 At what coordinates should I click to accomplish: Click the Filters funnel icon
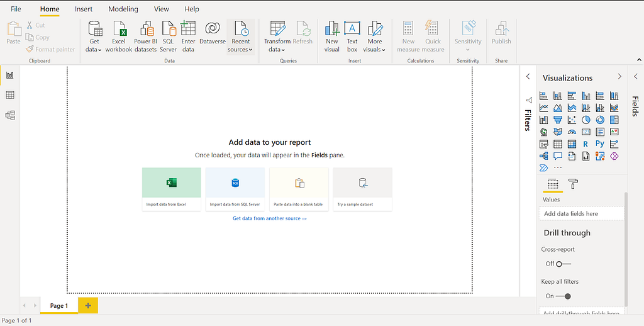529,100
